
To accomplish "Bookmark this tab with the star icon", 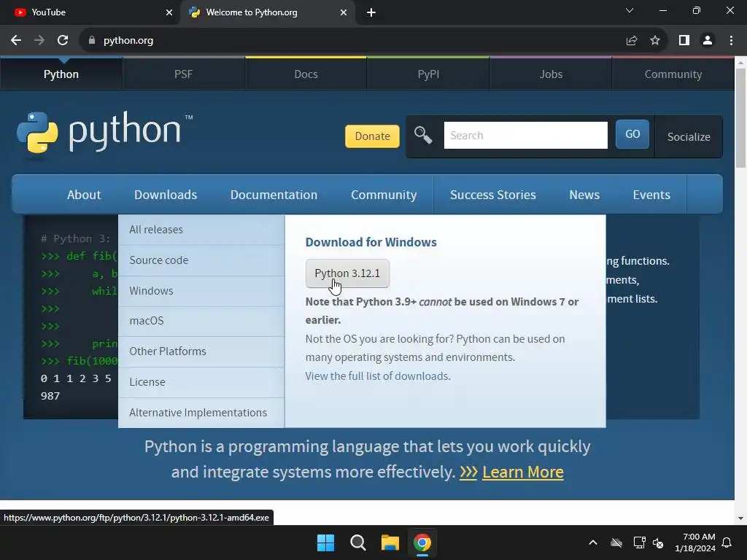I will tap(655, 41).
